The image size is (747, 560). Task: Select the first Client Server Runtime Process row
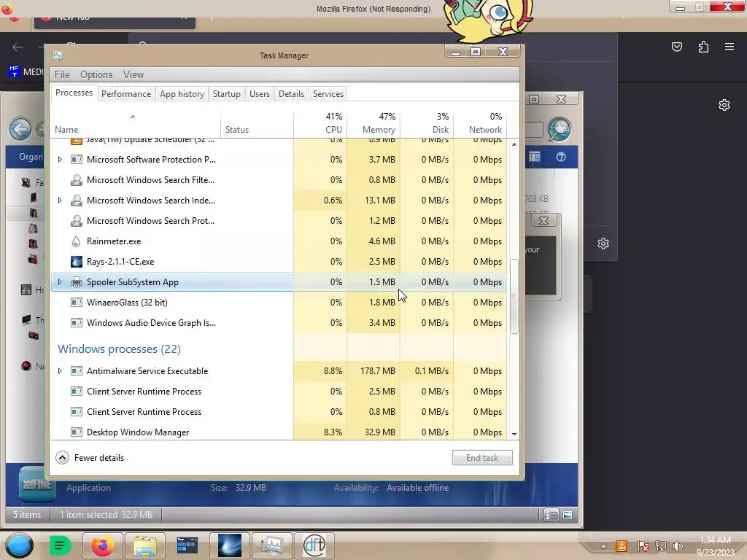(x=279, y=392)
